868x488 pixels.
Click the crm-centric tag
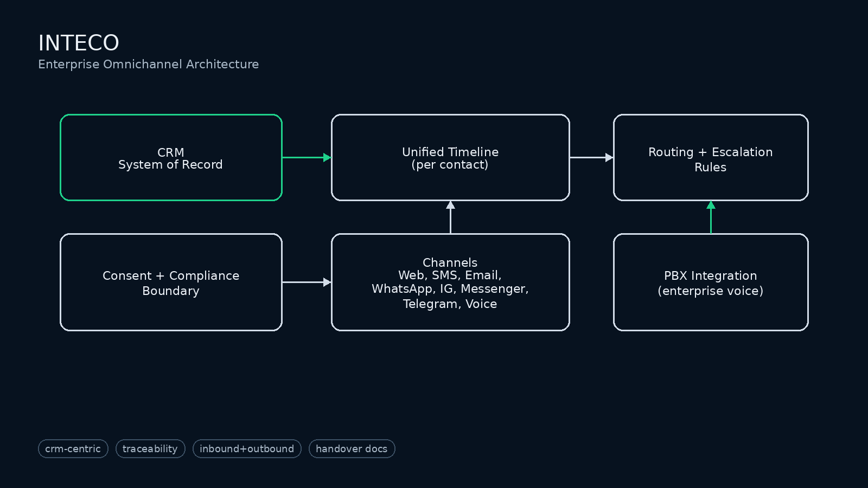pos(73,449)
